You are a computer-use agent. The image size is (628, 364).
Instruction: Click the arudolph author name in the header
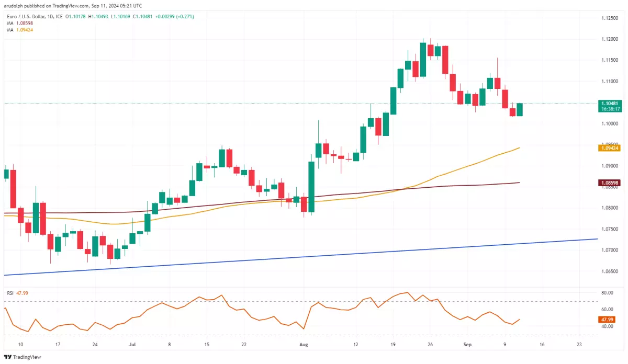(13, 5)
